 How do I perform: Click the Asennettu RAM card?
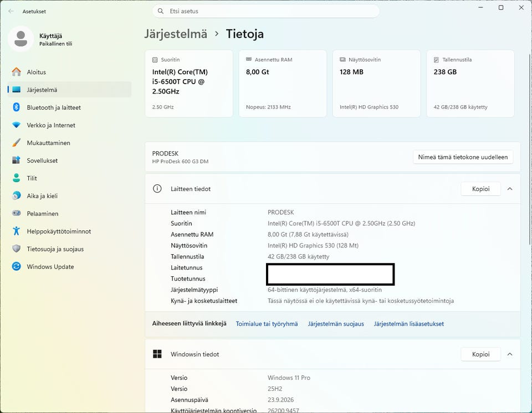tap(283, 84)
